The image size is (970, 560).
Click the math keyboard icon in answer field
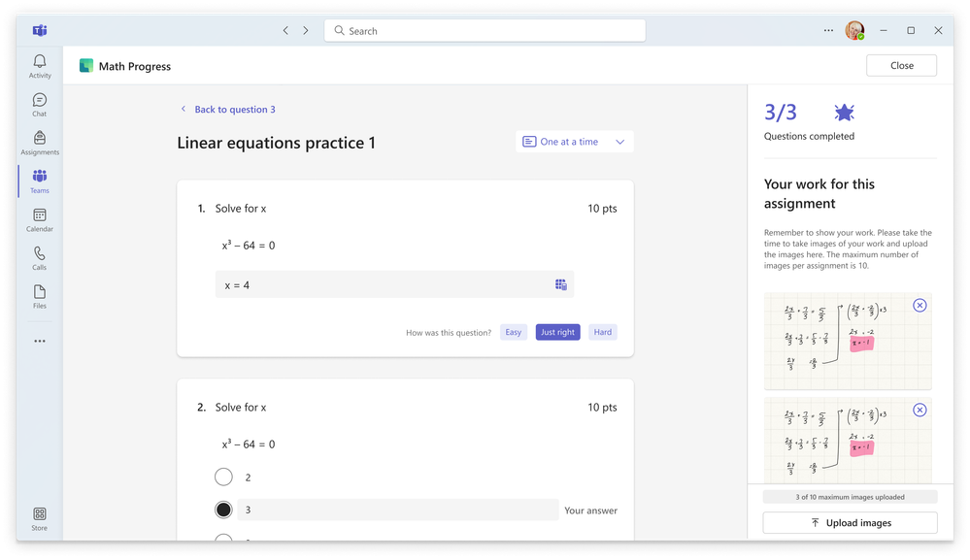coord(560,284)
